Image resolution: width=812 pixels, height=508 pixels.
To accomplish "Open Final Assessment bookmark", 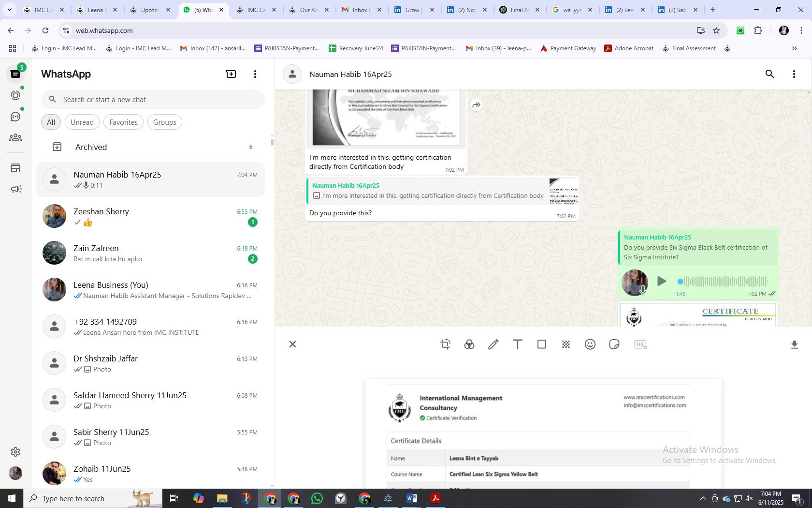I will 689,48.
